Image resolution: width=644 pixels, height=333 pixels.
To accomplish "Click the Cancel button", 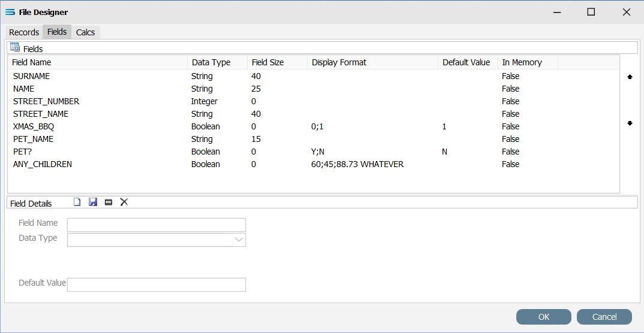I will tap(604, 317).
